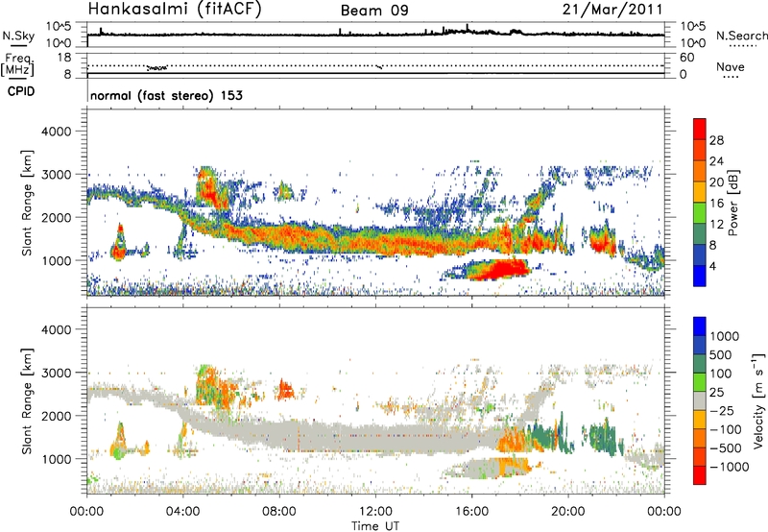Viewport: 768px width, 532px height.
Task: Click the 500 label on Velocity colorbar
Action: point(721,354)
